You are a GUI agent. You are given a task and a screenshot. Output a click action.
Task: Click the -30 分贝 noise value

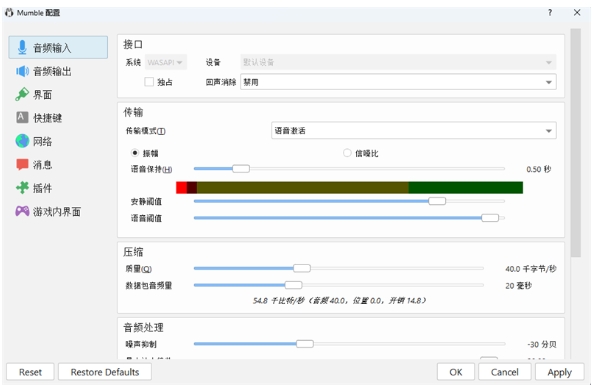point(542,344)
